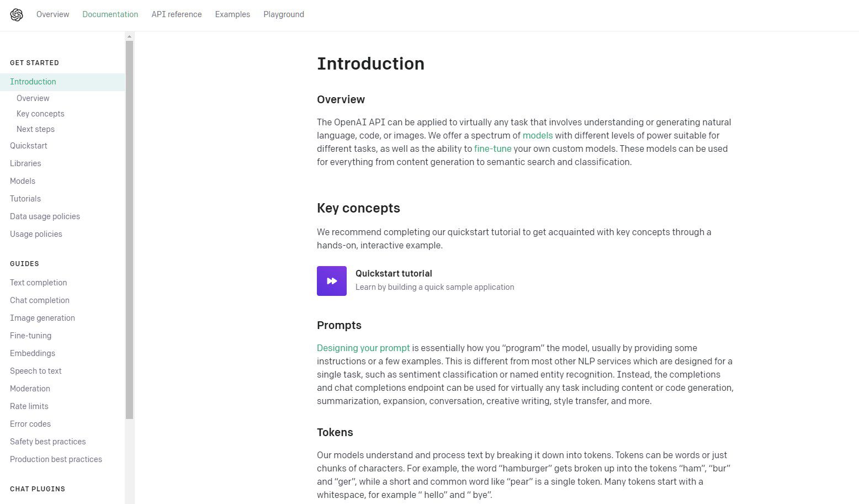
Task: Click the 'models' hyperlink in Overview
Action: (537, 135)
